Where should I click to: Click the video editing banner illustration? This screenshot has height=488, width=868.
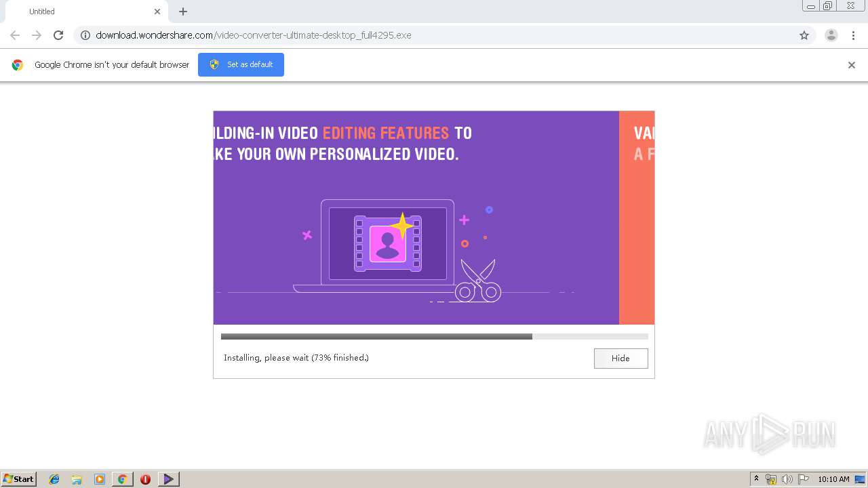pos(416,218)
